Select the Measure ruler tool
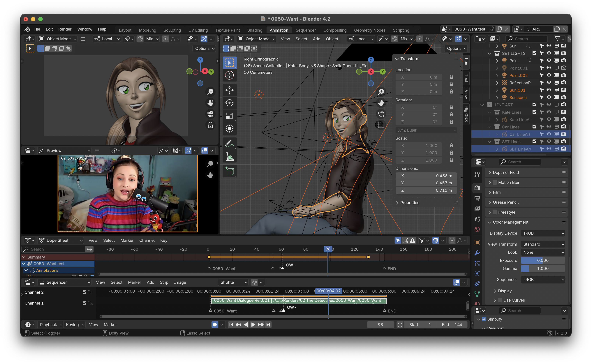Image resolution: width=592 pixels, height=364 pixels. 229,157
